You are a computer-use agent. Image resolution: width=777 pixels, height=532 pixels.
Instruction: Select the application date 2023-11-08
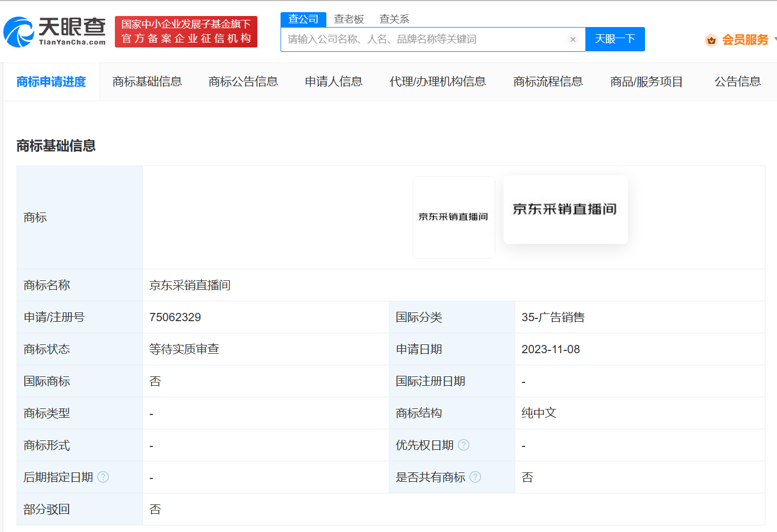tap(551, 349)
